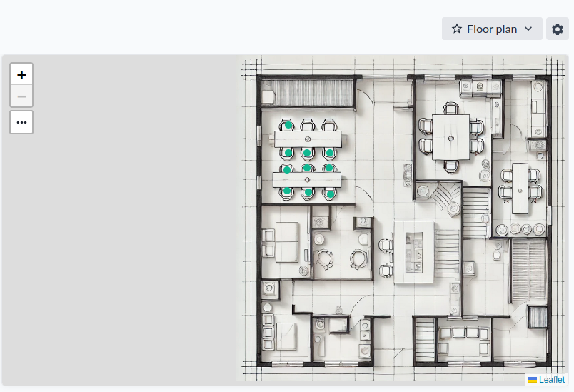Select the only green marker above the upper table
The image size is (574, 392).
[x=288, y=125]
